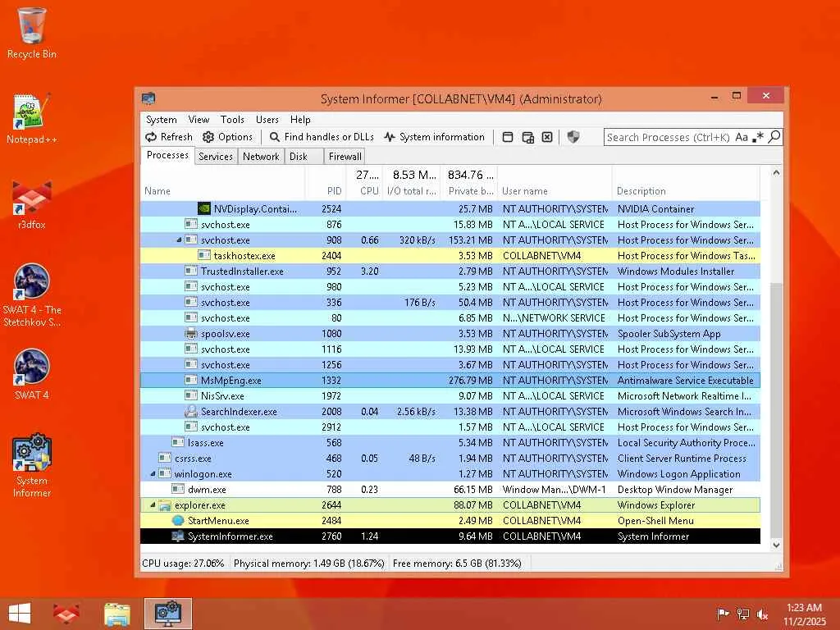This screenshot has height=630, width=840.
Task: Open File Explorer from the taskbar
Action: point(116,614)
